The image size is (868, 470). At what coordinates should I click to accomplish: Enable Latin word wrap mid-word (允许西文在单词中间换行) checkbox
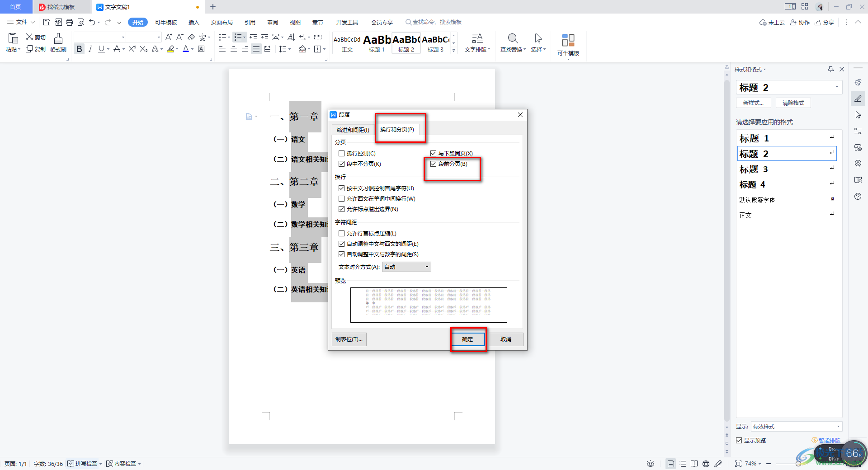[x=342, y=199]
